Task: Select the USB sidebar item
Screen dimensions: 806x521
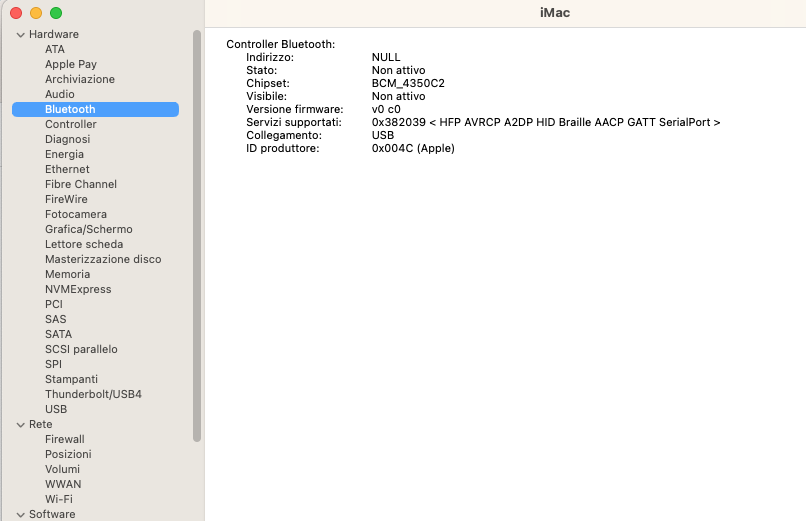Action: click(x=56, y=409)
